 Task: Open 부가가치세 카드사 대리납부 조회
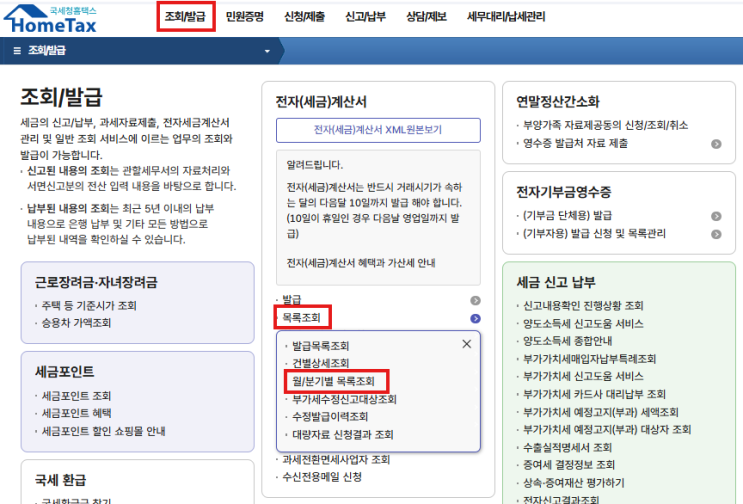pyautogui.click(x=594, y=394)
